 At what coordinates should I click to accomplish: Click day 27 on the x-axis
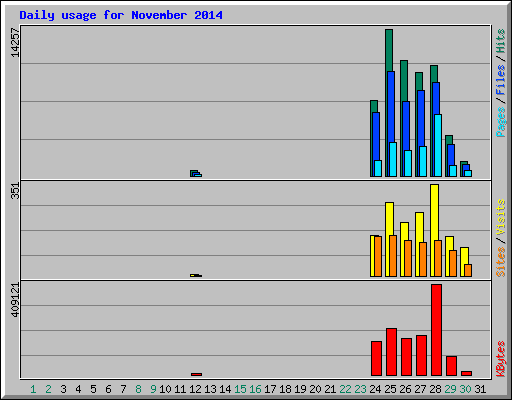click(420, 389)
